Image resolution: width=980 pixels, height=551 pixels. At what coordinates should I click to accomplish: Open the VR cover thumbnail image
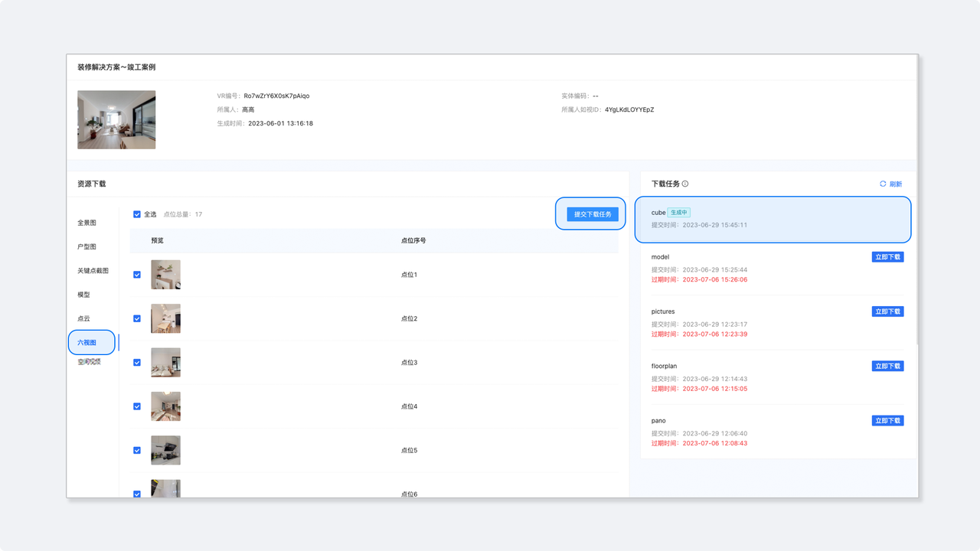pos(116,119)
